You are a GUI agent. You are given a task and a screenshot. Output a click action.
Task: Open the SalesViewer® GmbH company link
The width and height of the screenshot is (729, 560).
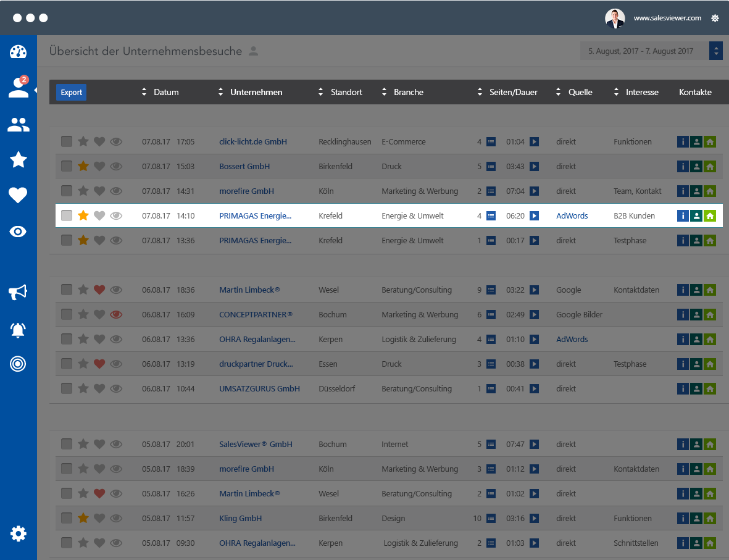point(256,444)
